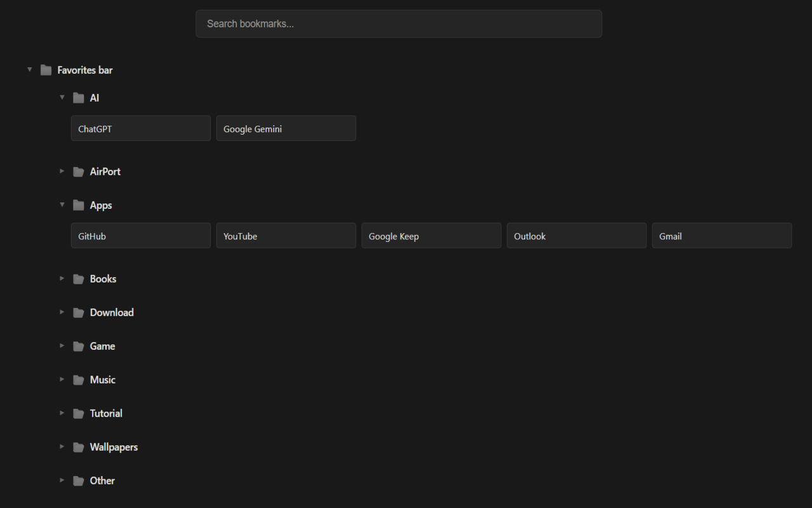Select the Music folder label
This screenshot has width=812, height=508.
tap(103, 380)
